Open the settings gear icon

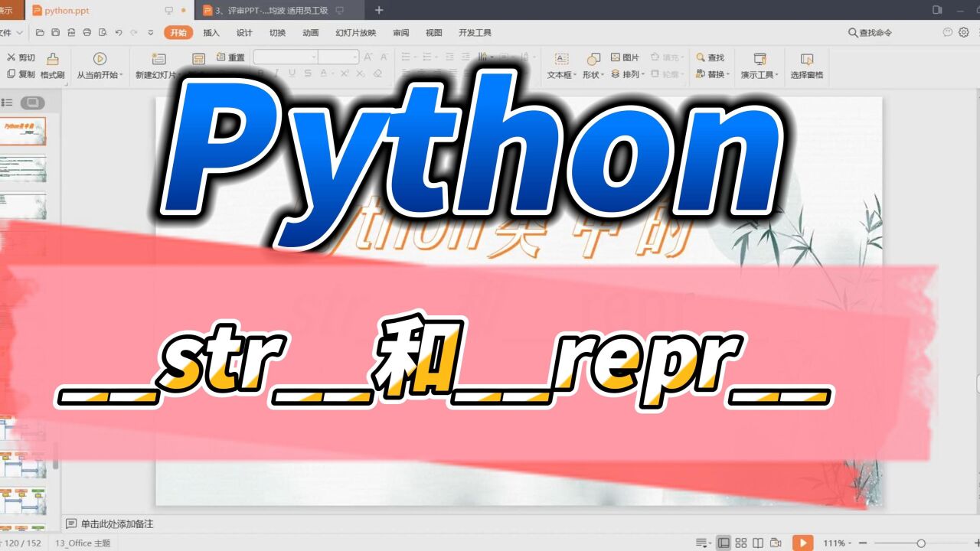[x=964, y=32]
